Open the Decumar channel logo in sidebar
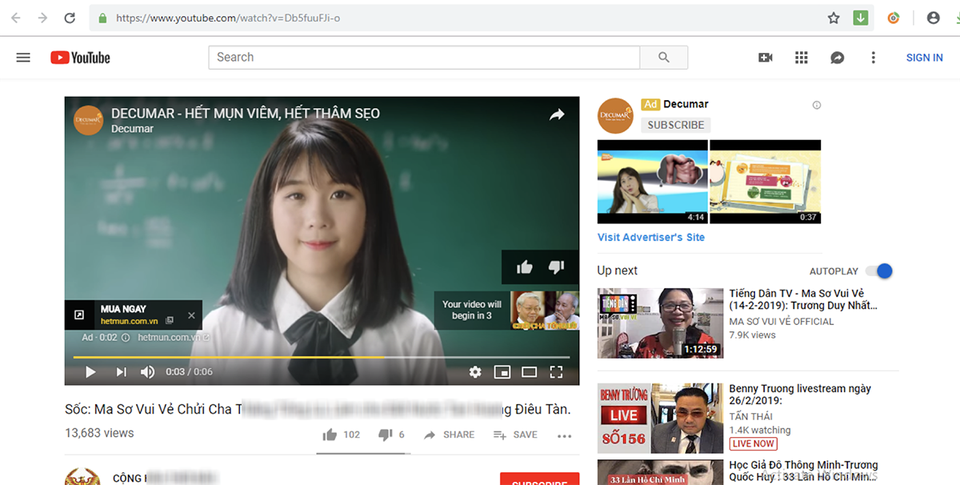Screen dimensions: 960x485 coord(615,116)
